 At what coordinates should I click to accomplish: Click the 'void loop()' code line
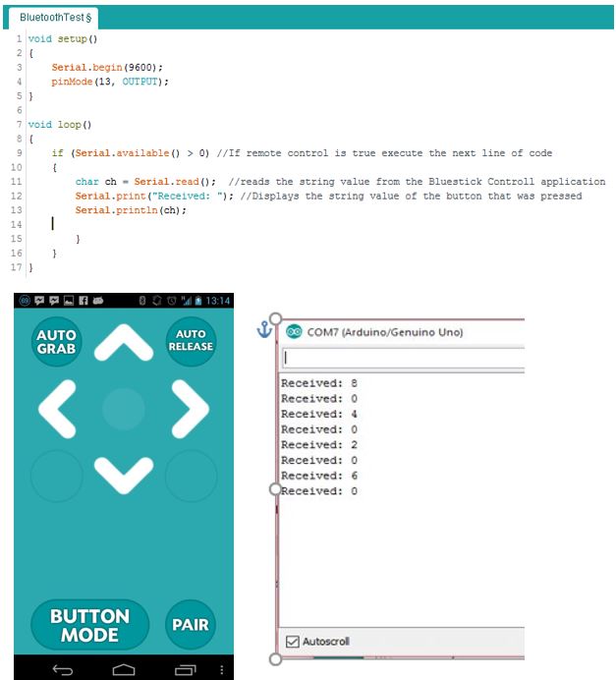(60, 125)
